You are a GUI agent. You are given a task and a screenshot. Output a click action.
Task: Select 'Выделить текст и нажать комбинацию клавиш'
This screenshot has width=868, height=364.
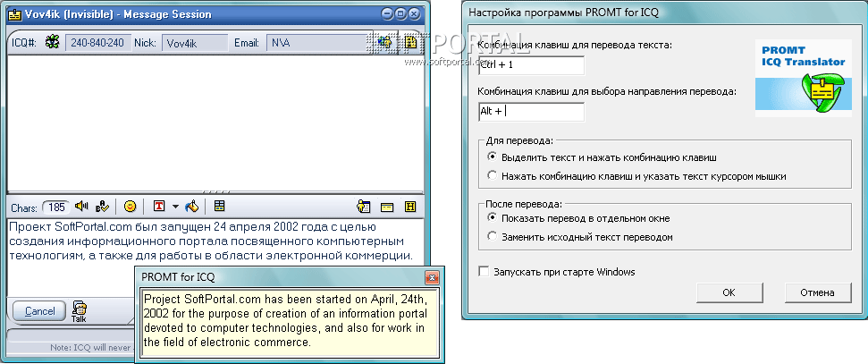coord(602,157)
